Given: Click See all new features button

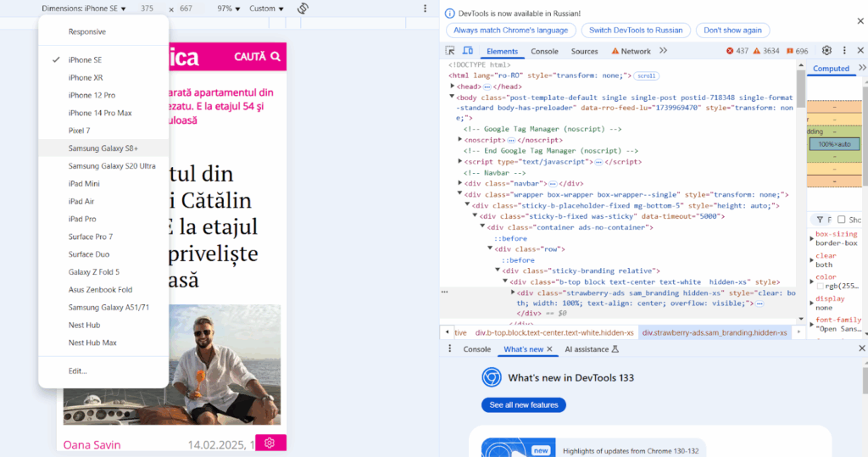Looking at the screenshot, I should click(x=523, y=404).
